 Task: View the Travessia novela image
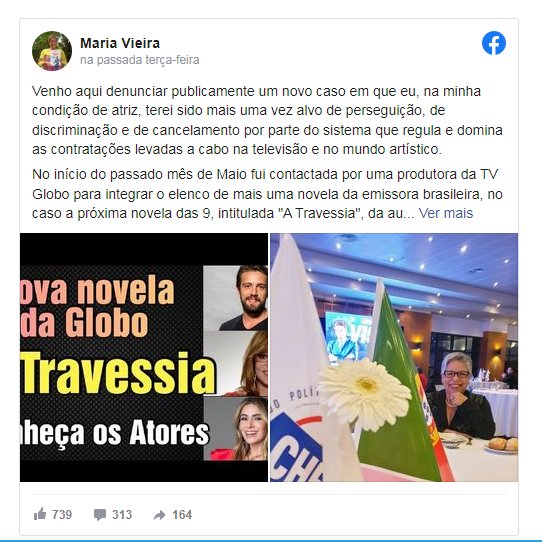(x=144, y=357)
